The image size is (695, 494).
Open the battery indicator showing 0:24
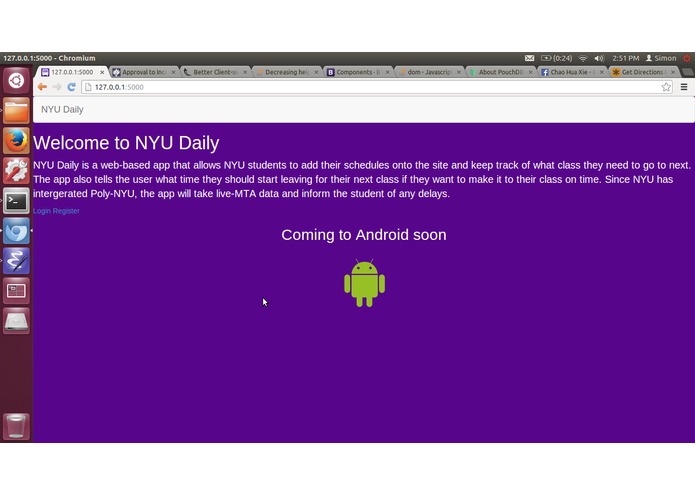556,58
